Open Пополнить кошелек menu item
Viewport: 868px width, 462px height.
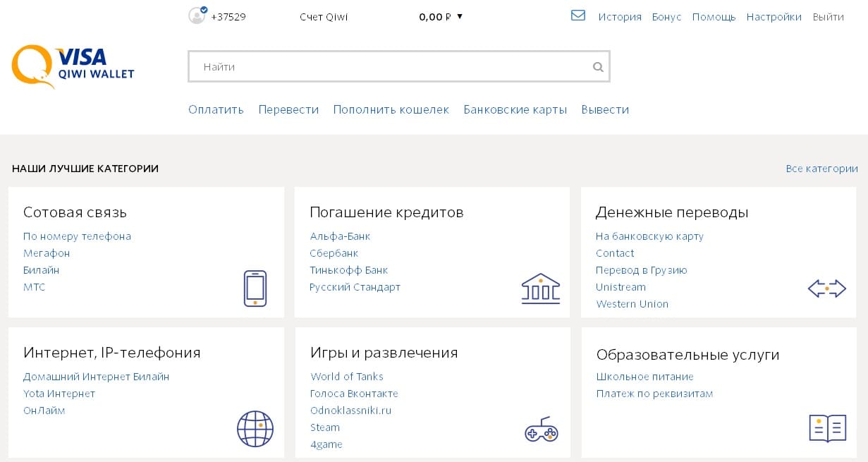click(391, 110)
